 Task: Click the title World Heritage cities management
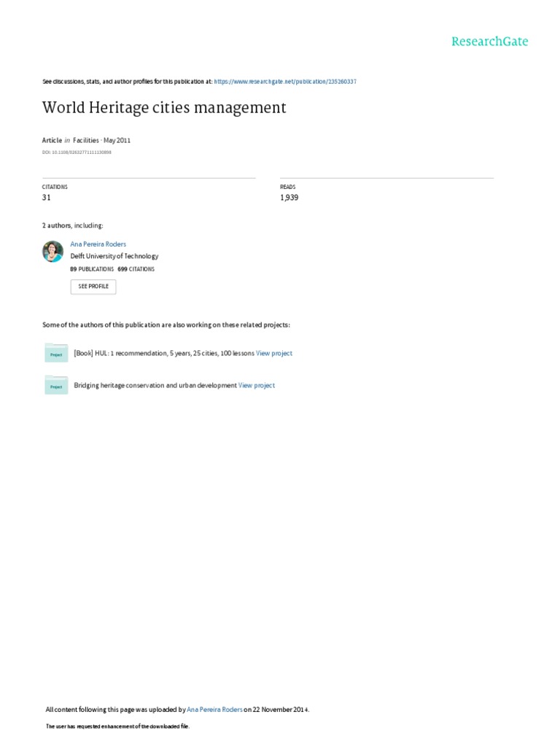[164, 108]
